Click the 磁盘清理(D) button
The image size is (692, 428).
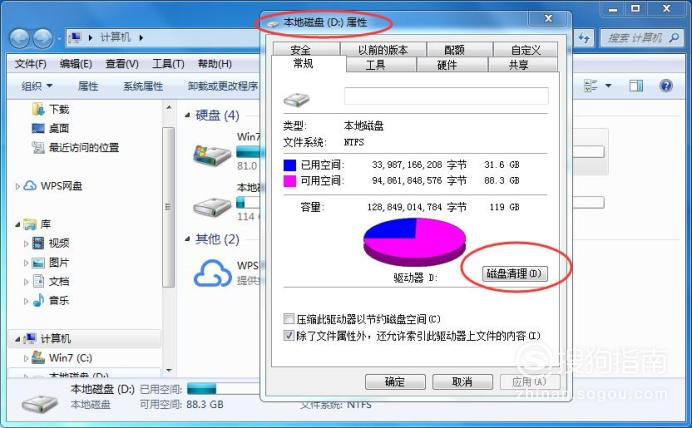point(514,274)
